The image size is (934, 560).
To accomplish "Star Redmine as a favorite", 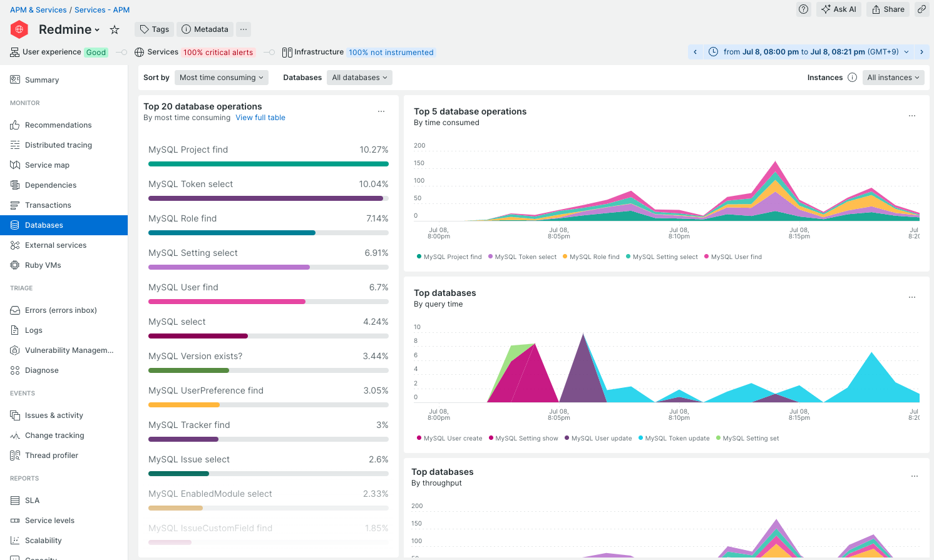I will tap(115, 29).
